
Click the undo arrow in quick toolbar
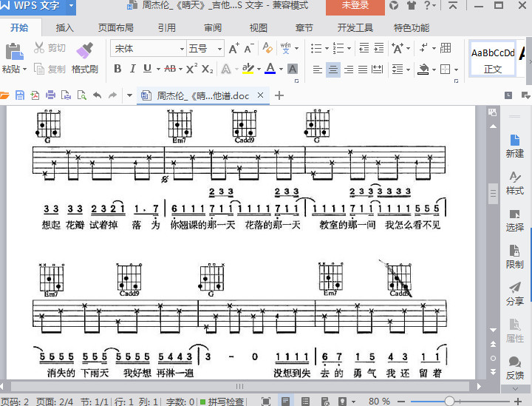click(97, 95)
